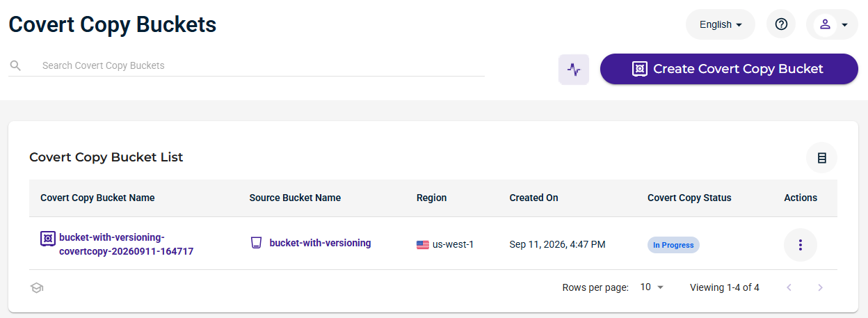Image resolution: width=868 pixels, height=318 pixels.
Task: Click the In Progress status badge
Action: coord(673,245)
